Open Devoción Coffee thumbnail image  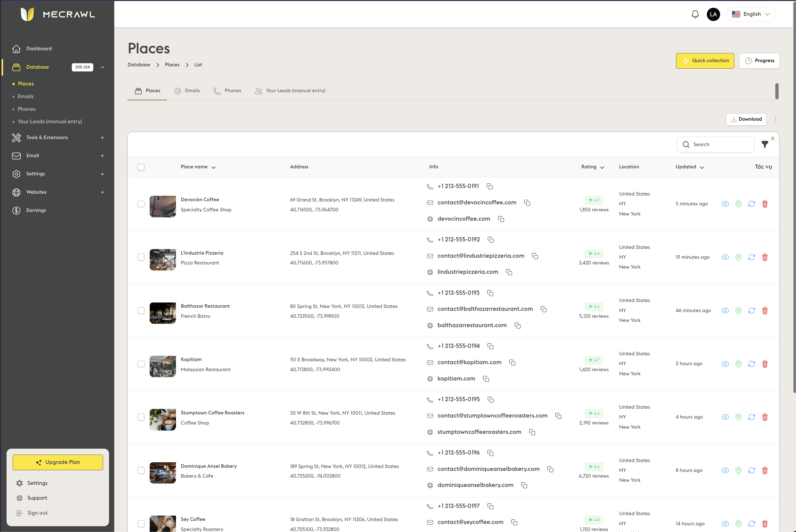point(163,206)
